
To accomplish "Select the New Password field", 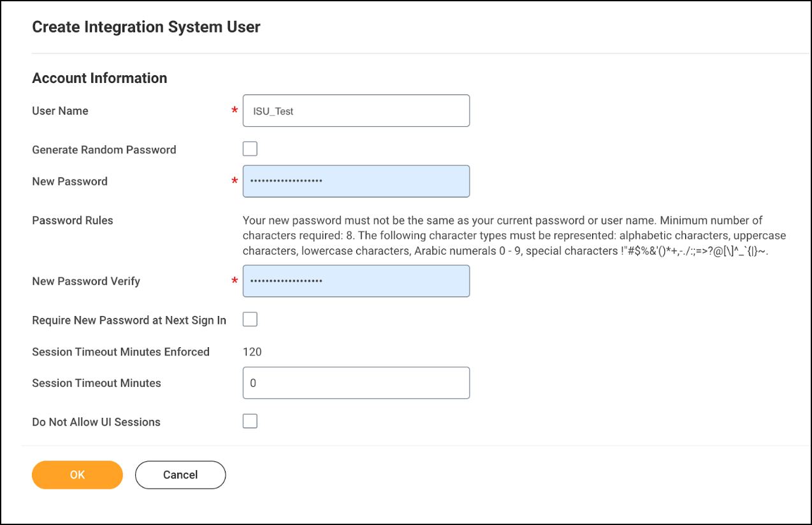I will 356,181.
